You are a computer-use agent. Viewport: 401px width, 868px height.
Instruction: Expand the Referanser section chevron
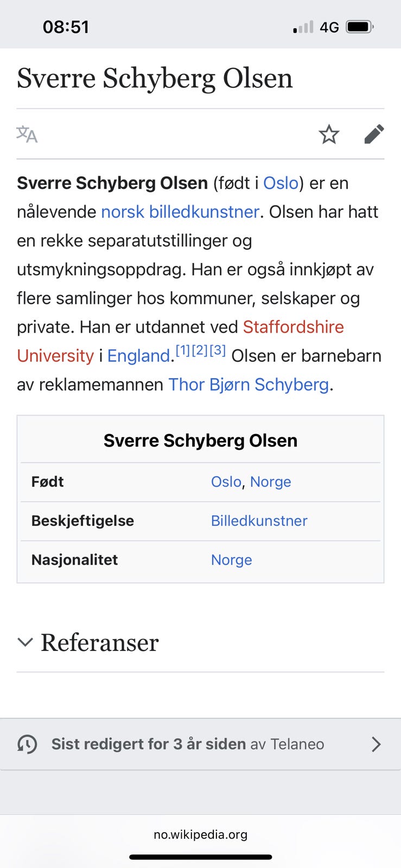click(26, 642)
